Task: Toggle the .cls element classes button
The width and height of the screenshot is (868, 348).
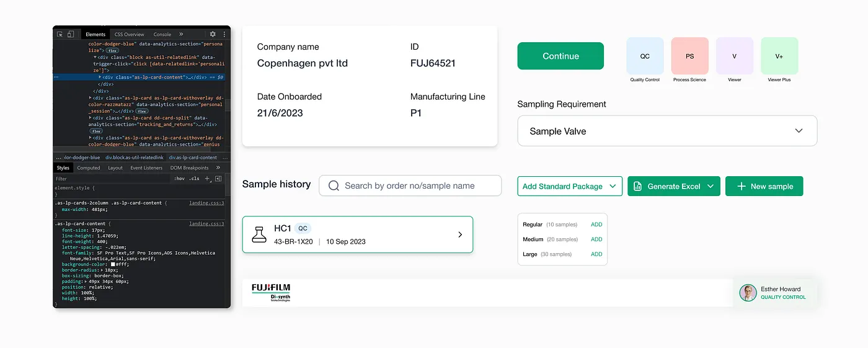Action: click(195, 179)
